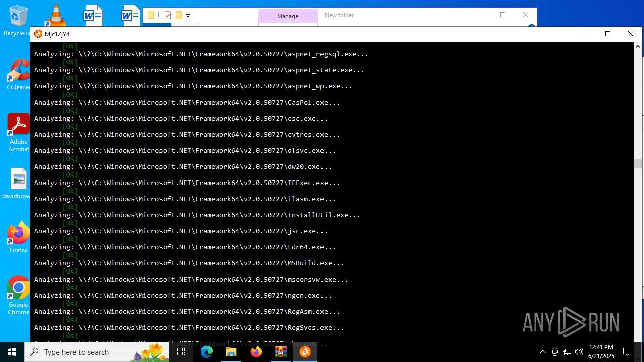
Task: Click the jsc.exe analyzing line
Action: [x=181, y=231]
